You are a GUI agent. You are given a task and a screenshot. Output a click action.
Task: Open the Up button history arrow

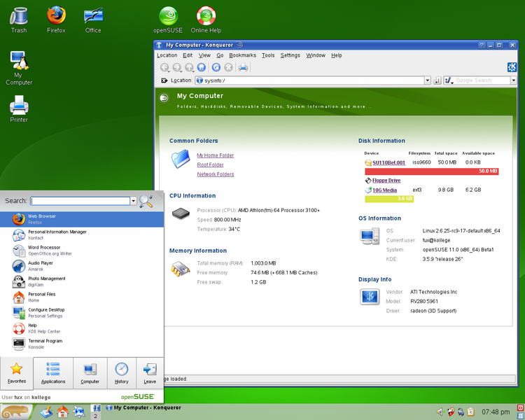click(193, 71)
